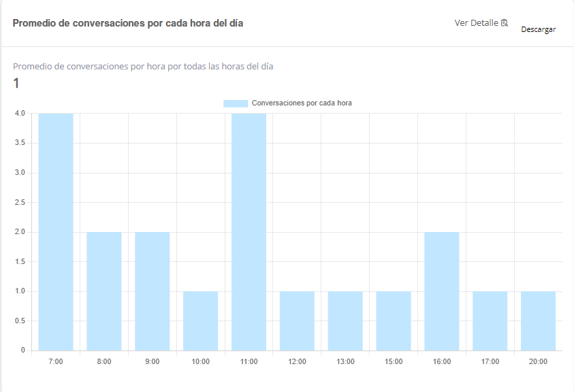Click the 20:00 bar
574x392 pixels.
pyautogui.click(x=539, y=321)
